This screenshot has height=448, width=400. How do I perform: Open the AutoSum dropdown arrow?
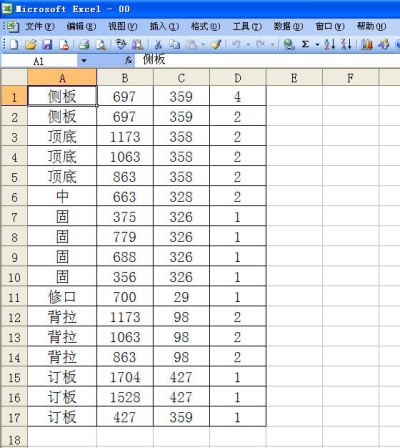click(317, 44)
